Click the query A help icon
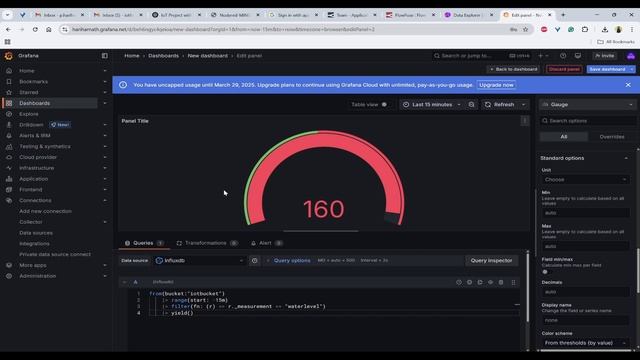The height and width of the screenshot is (360, 640). [x=459, y=282]
